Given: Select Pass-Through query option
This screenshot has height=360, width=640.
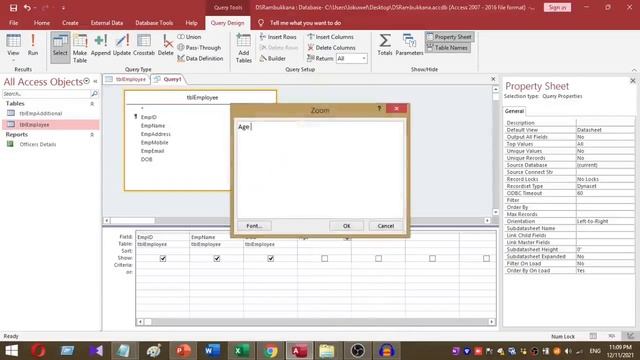Looking at the screenshot, I should [199, 47].
